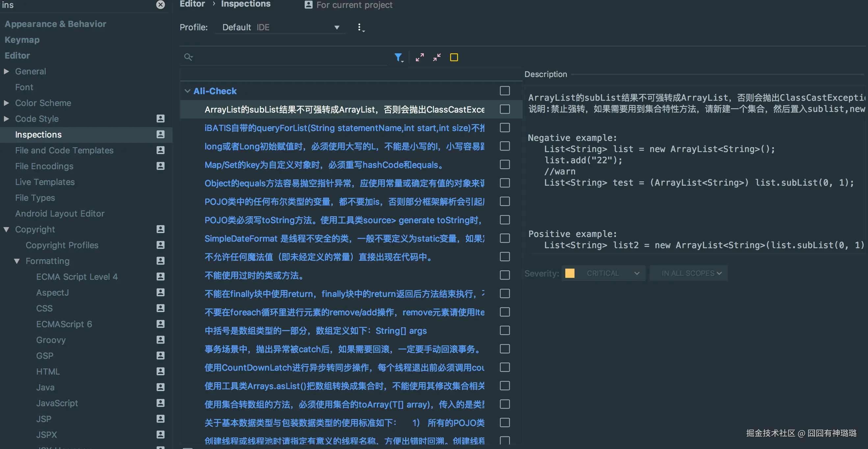Collapse the Ali-Check tree group
868x449 pixels.
[187, 91]
